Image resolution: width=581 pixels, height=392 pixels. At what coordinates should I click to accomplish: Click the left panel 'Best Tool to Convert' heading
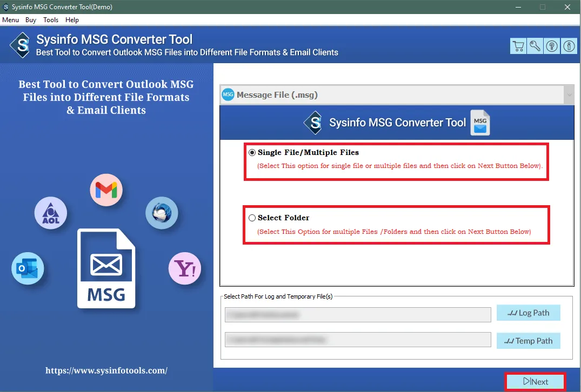click(106, 97)
